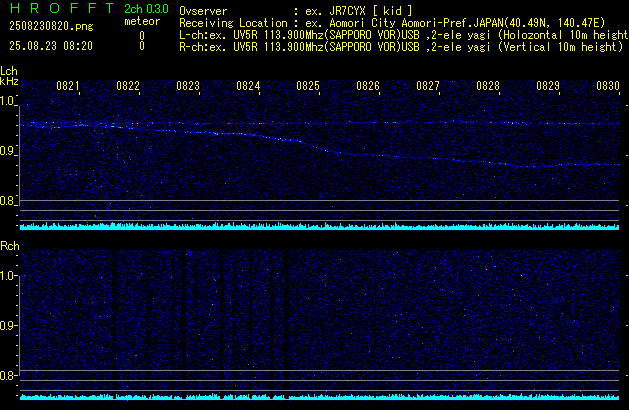Select the 0825 time marker
This screenshot has width=629, height=410.
(308, 86)
